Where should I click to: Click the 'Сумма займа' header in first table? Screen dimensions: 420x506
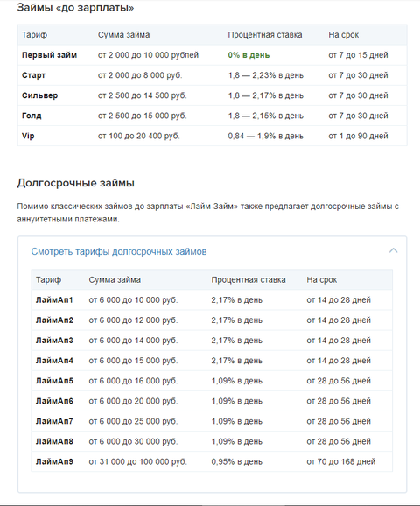[x=123, y=35]
